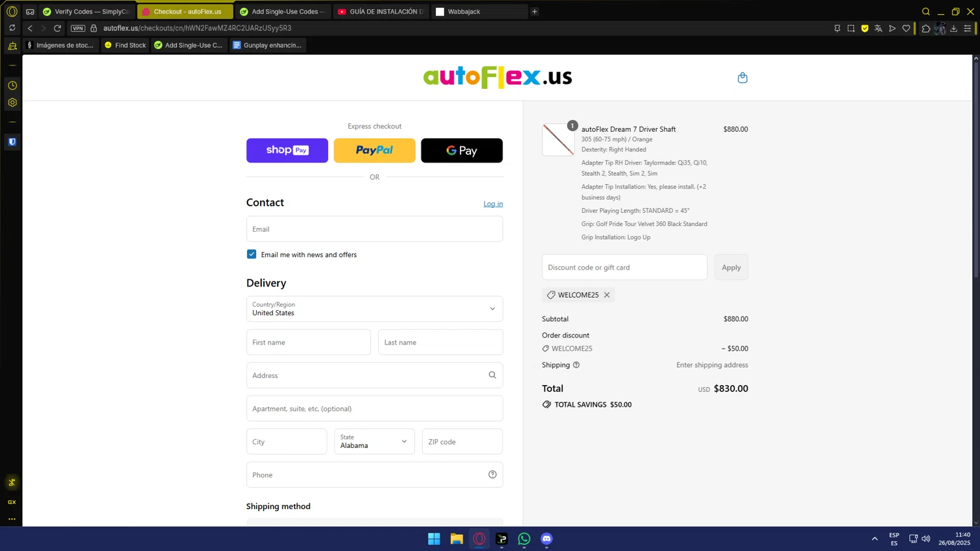Open the GX Cleaner broom icon
The width and height of the screenshot is (980, 551).
[12, 46]
